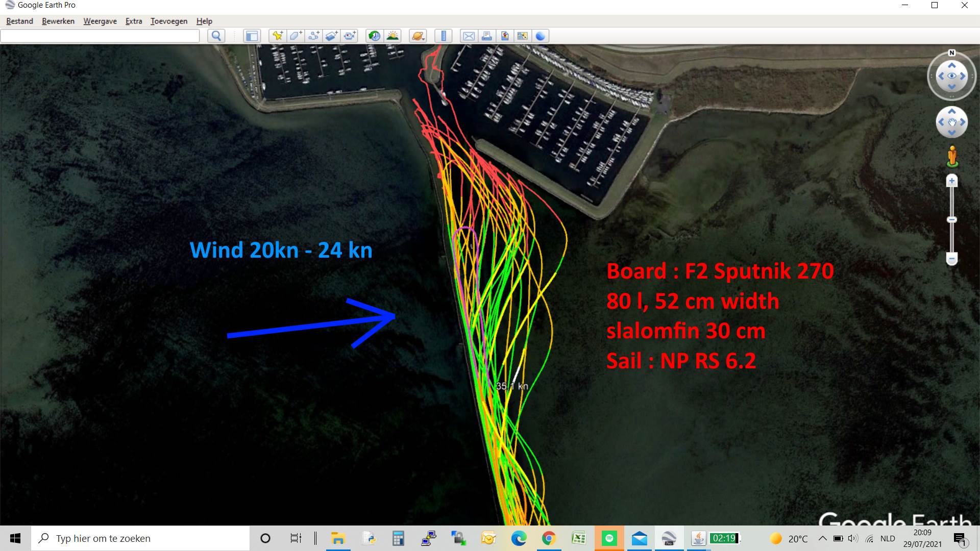The height and width of the screenshot is (551, 980).
Task: Open the Weergave menu
Action: 100,21
